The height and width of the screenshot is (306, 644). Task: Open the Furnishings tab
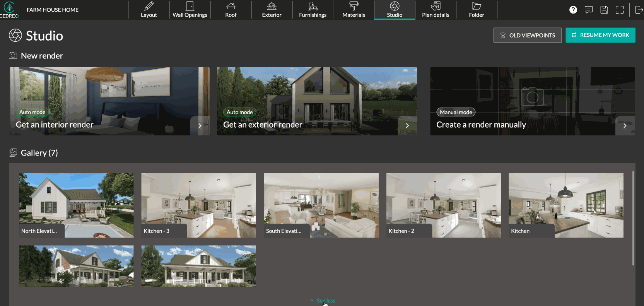click(x=313, y=10)
